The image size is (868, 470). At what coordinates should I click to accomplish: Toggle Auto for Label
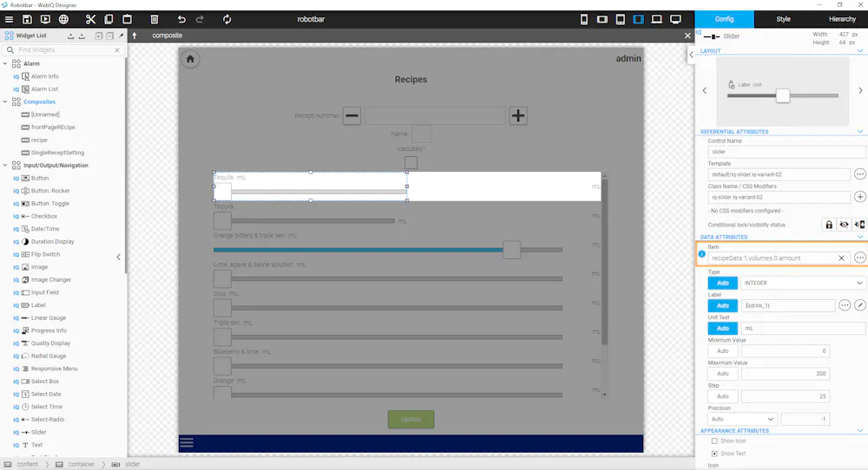click(x=722, y=306)
